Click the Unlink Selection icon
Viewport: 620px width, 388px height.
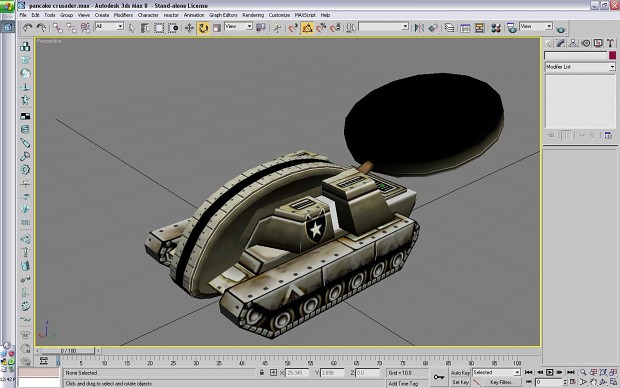72,28
